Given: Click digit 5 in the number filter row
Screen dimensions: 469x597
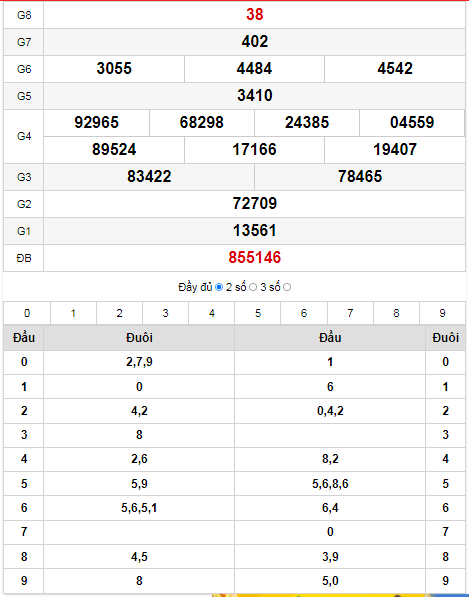Looking at the screenshot, I should pyautogui.click(x=258, y=313).
